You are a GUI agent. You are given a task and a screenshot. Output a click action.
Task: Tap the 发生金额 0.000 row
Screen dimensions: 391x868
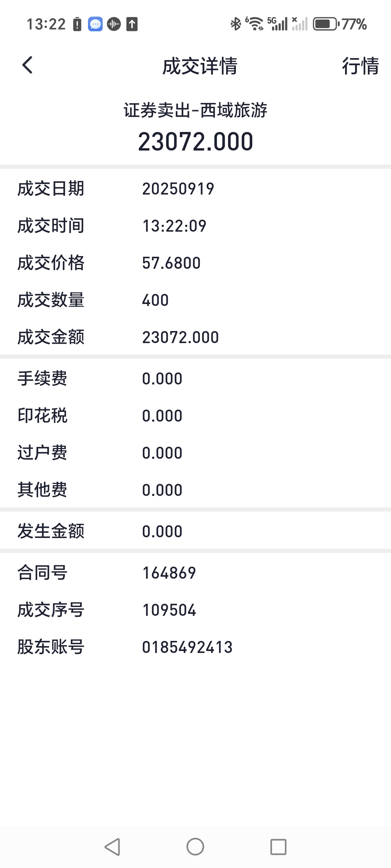195,531
